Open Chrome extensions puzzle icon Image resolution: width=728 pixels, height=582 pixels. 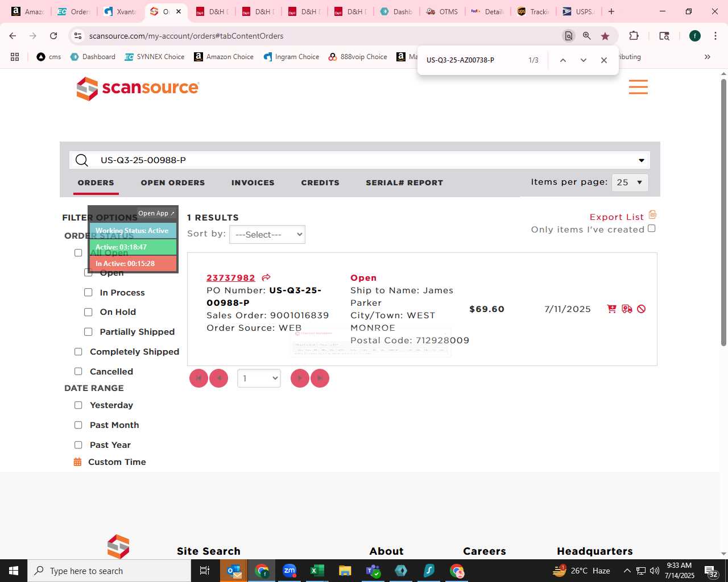634,36
